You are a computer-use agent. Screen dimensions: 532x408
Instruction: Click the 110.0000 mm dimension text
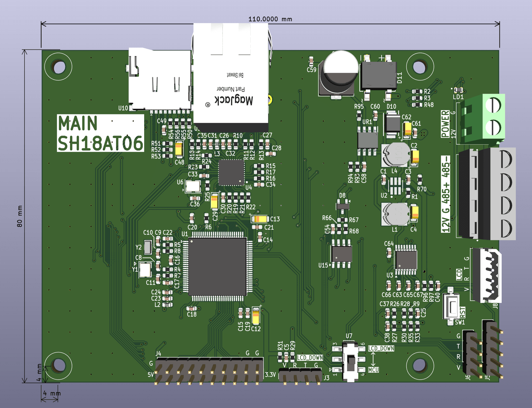(270, 19)
